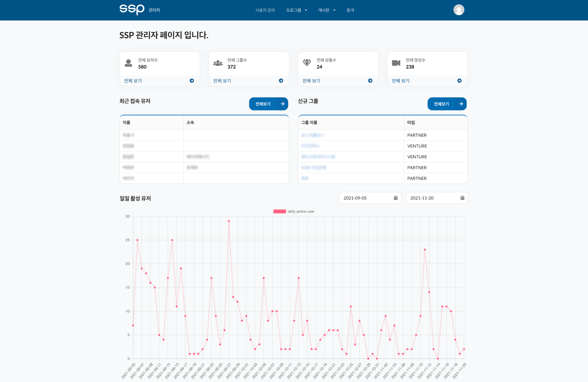Click arrow icon in 전체 그룹수 card
This screenshot has height=382, width=588.
pyautogui.click(x=281, y=81)
